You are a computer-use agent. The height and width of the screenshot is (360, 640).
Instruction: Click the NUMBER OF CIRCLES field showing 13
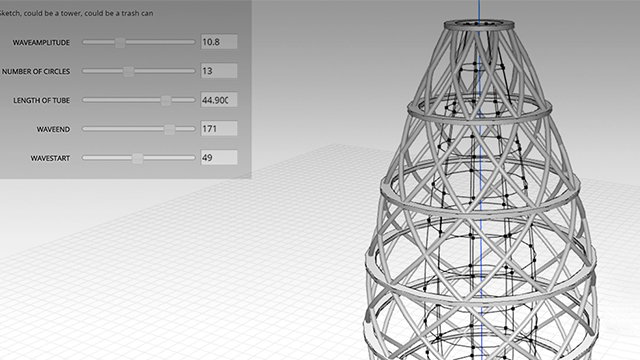219,71
